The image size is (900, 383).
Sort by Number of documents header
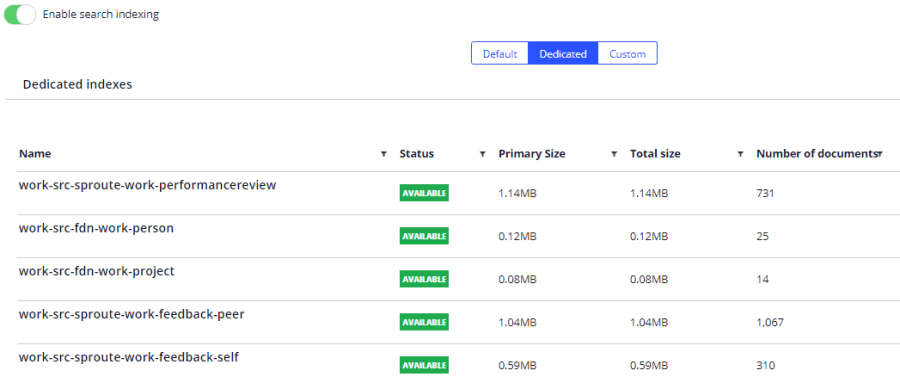(x=817, y=154)
